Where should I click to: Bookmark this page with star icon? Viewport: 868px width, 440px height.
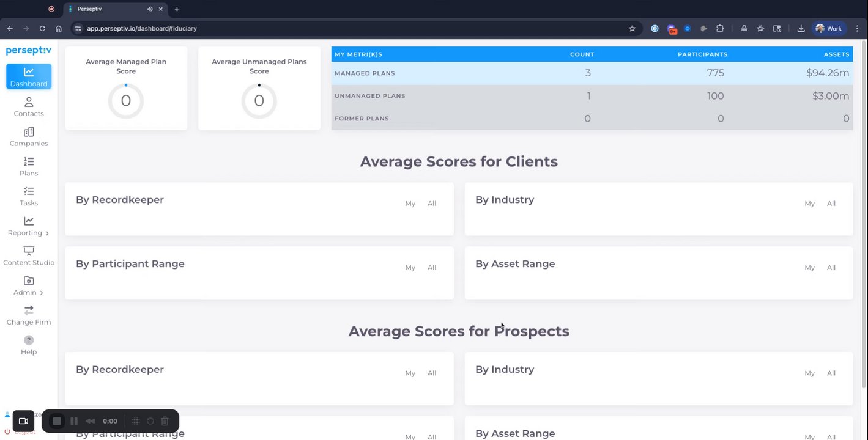632,28
